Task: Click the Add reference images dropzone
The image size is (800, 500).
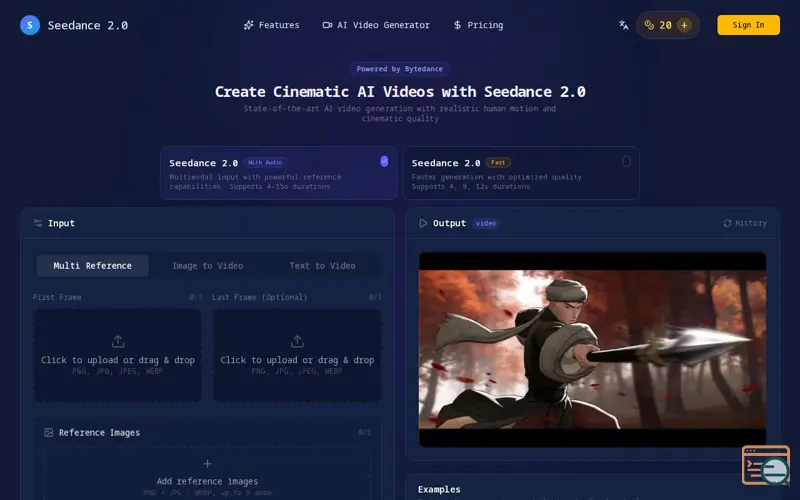Action: point(207,474)
